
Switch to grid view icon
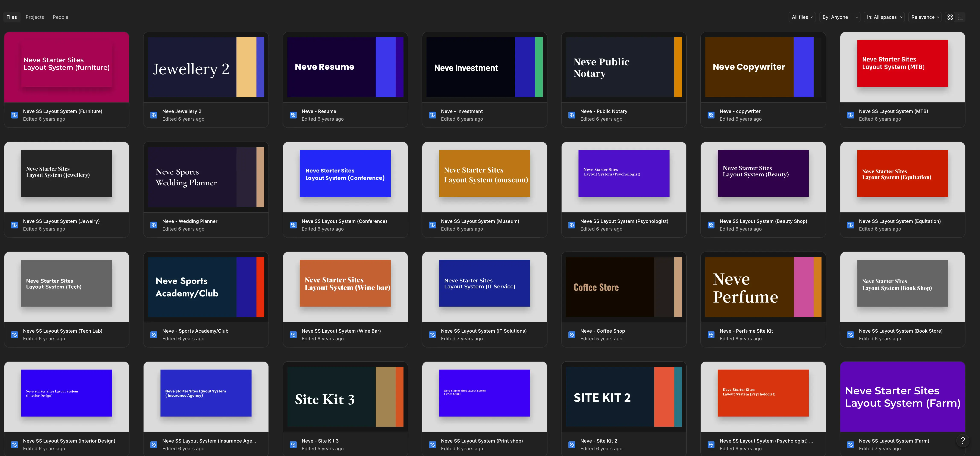coord(950,17)
